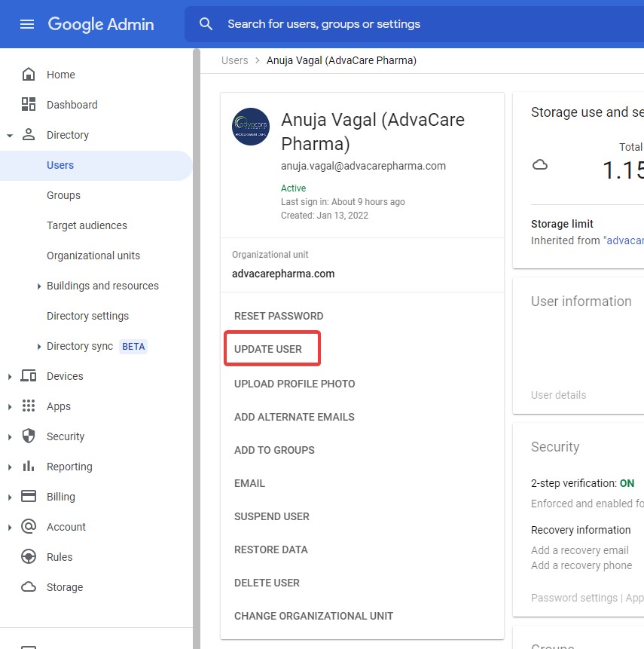This screenshot has height=649, width=644.
Task: Click UPDATE USER action
Action: (x=268, y=349)
